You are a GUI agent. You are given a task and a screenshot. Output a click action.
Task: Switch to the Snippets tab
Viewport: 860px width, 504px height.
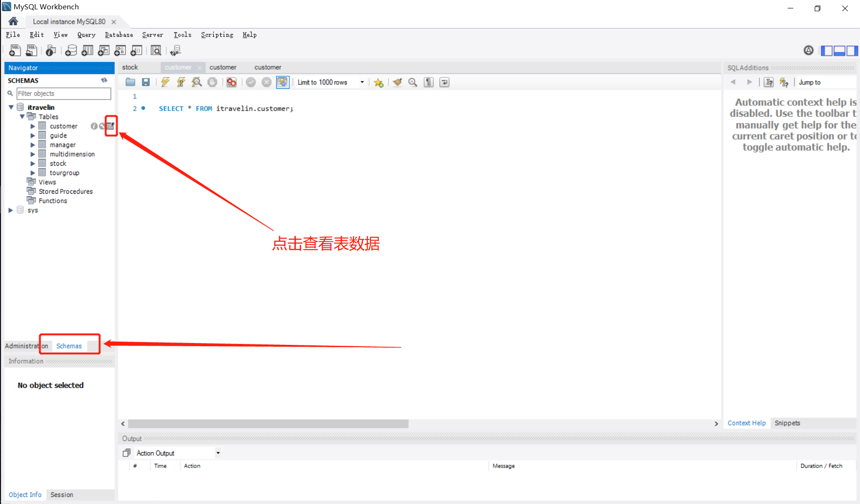point(787,423)
